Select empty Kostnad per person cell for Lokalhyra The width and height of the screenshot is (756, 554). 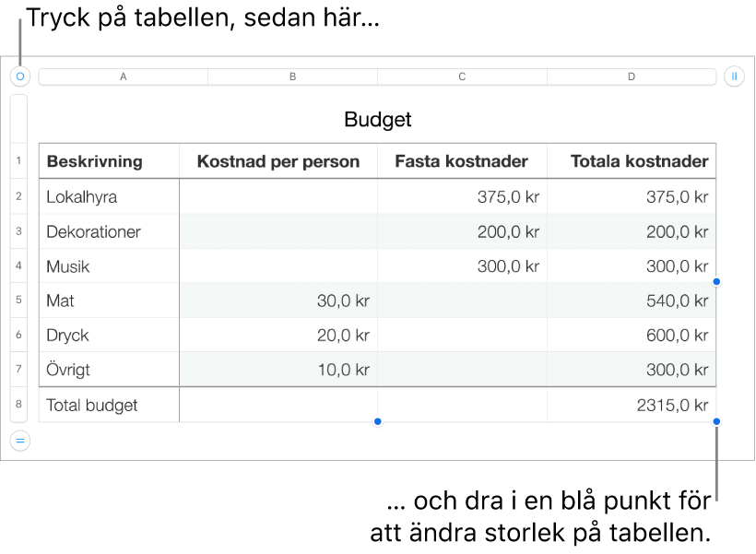(x=278, y=196)
